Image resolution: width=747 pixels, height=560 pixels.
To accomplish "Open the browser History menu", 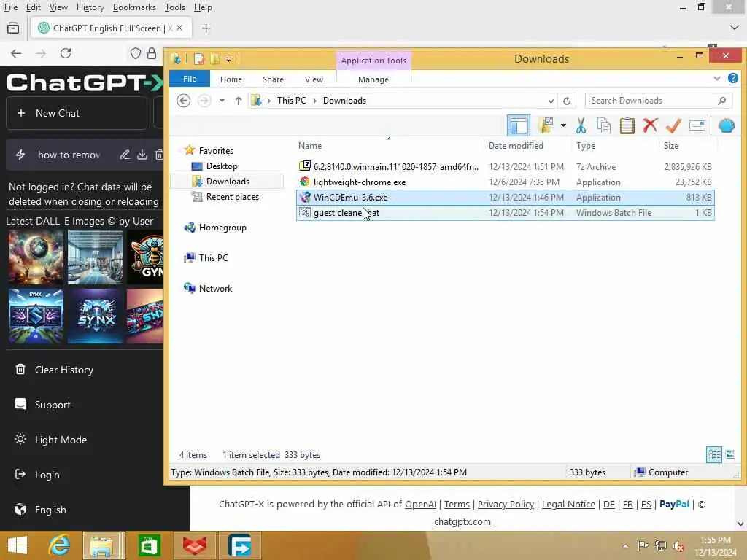I will click(90, 7).
